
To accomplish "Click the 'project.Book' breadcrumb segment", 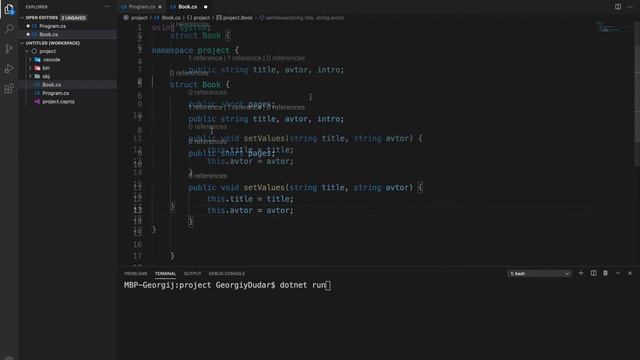I will [238, 18].
